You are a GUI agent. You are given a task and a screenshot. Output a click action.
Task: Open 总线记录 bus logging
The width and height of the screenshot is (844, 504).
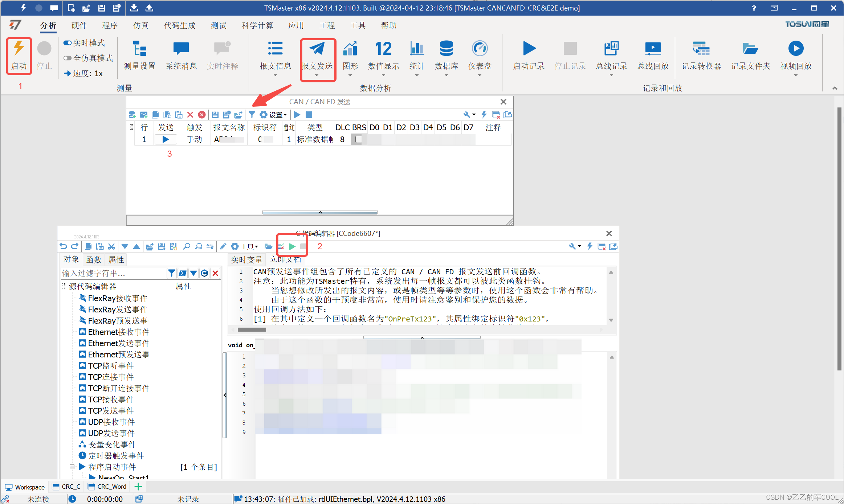(x=612, y=56)
